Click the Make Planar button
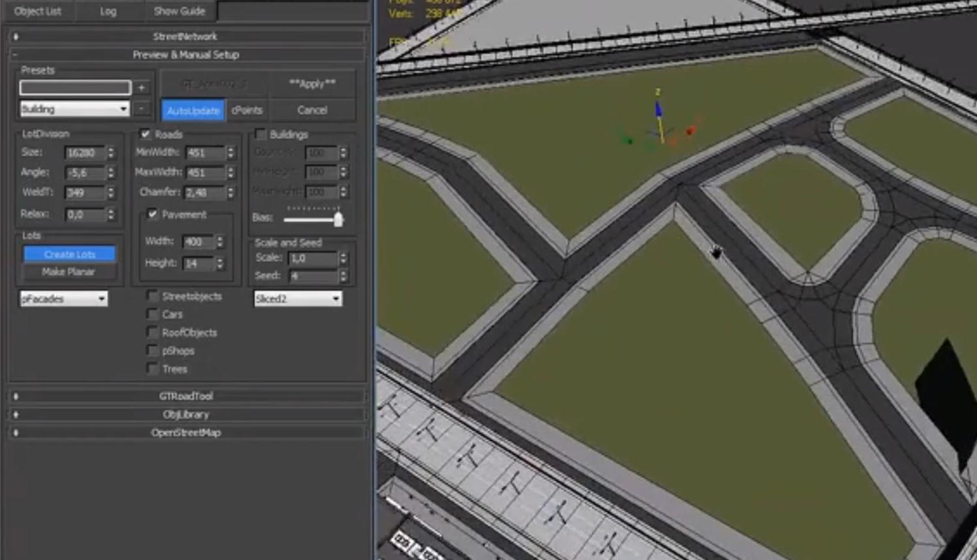Screen dimensions: 977x560 69,272
